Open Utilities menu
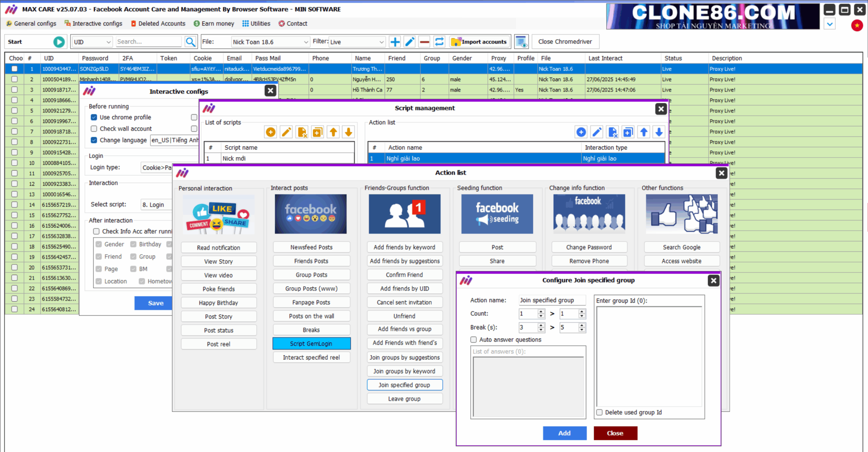Image resolution: width=868 pixels, height=452 pixels. pos(256,23)
